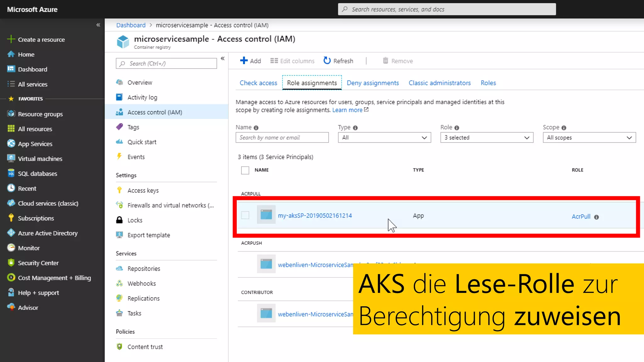Open the my-aksSP-20190502161214 link
The image size is (644, 362).
pyautogui.click(x=315, y=216)
